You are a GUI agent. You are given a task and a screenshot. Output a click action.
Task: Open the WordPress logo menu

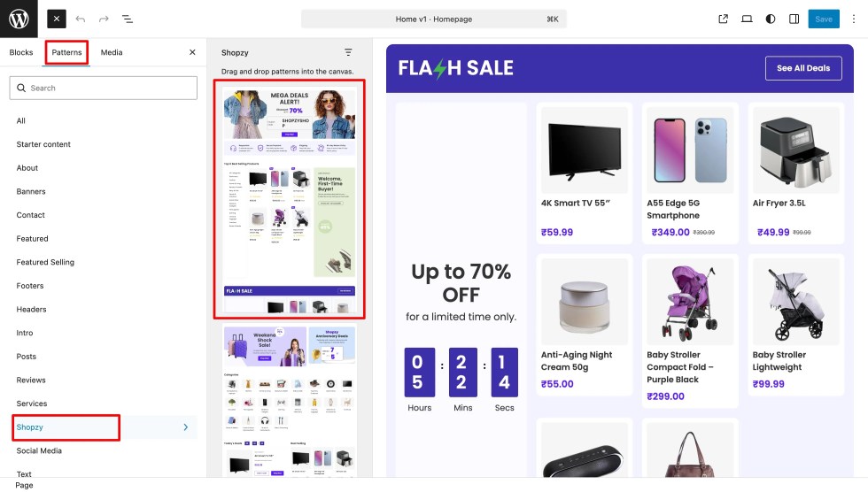coord(19,19)
